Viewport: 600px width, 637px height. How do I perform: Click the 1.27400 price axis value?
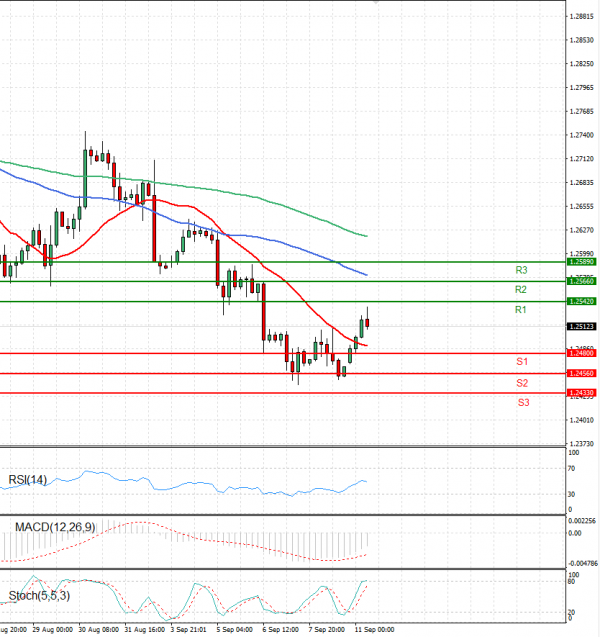pyautogui.click(x=582, y=135)
